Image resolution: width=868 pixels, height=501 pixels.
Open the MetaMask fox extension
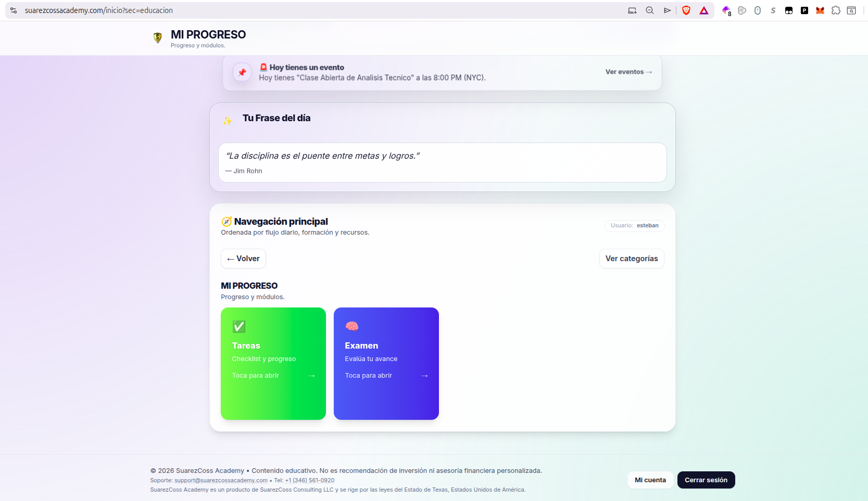click(x=820, y=10)
